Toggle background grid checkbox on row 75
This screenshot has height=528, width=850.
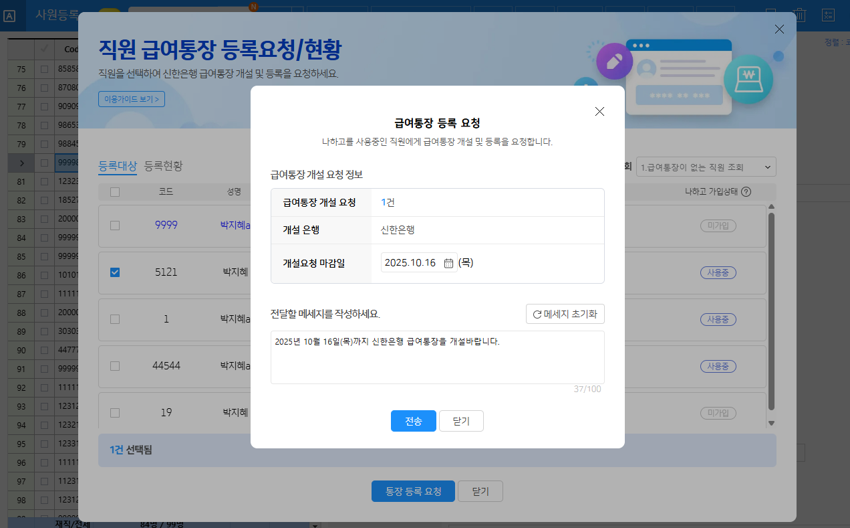[44, 69]
